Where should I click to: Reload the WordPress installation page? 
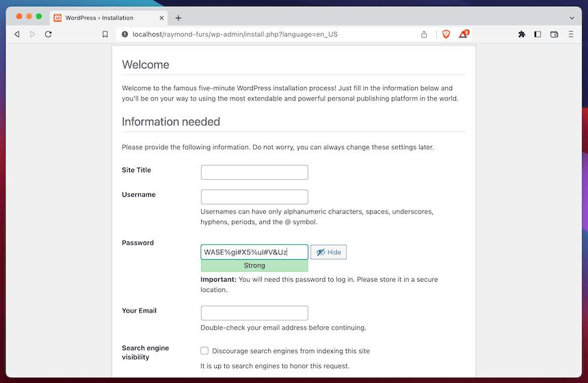48,34
